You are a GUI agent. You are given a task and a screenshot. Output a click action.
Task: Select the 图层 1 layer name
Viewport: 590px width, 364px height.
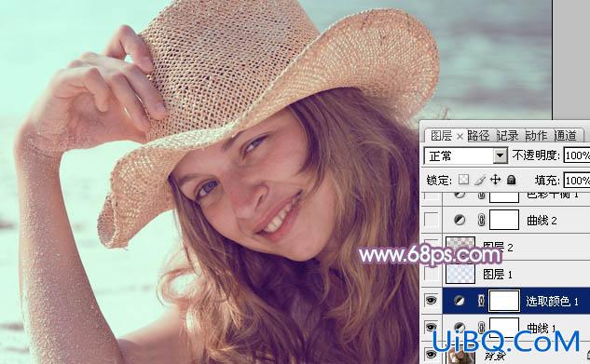coord(497,275)
